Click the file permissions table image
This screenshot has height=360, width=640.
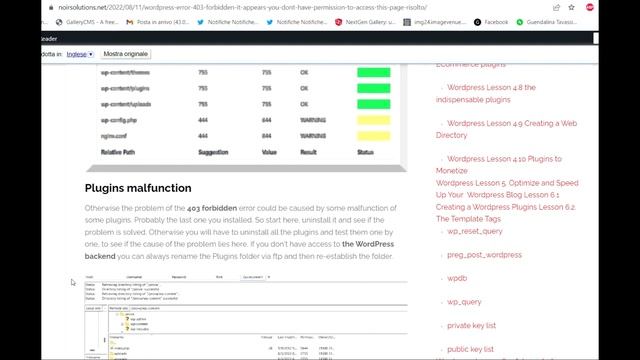(246, 118)
